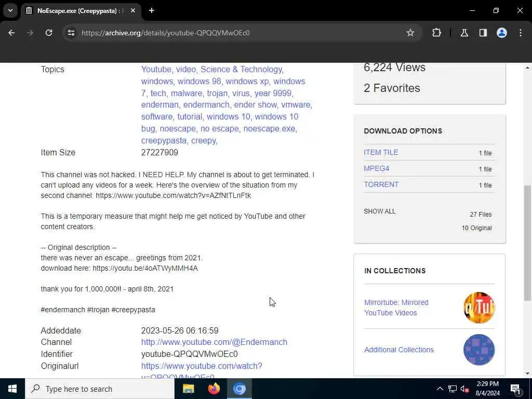The image size is (532, 399).
Task: Expand the tab search dropdown
Action: click(10, 10)
